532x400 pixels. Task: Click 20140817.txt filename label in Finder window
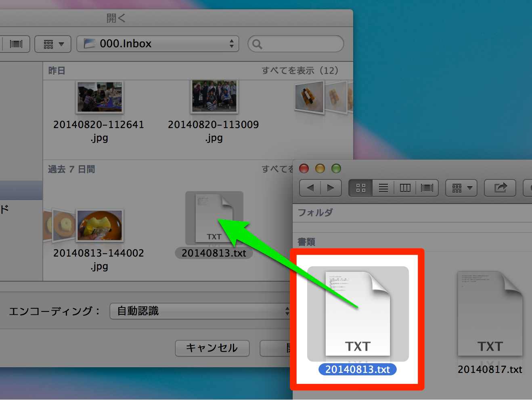[x=490, y=369]
